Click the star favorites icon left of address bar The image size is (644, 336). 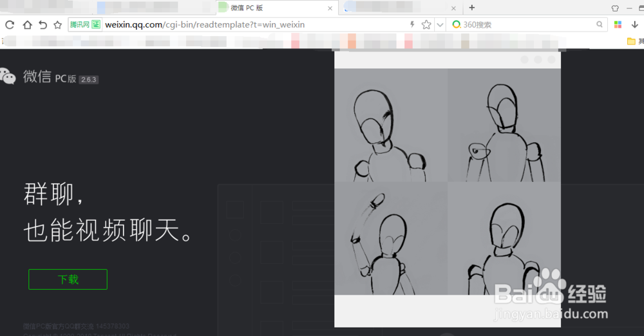57,24
